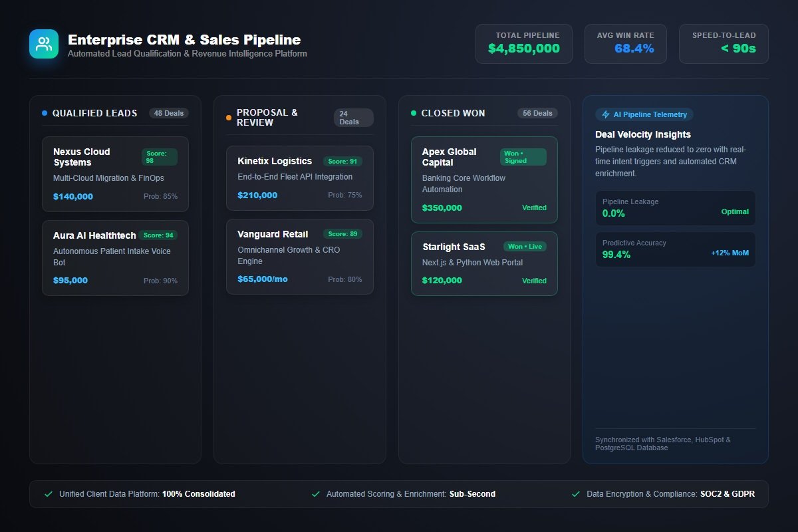Image resolution: width=798 pixels, height=532 pixels.
Task: Click the $95,000 deal value
Action: click(x=70, y=280)
